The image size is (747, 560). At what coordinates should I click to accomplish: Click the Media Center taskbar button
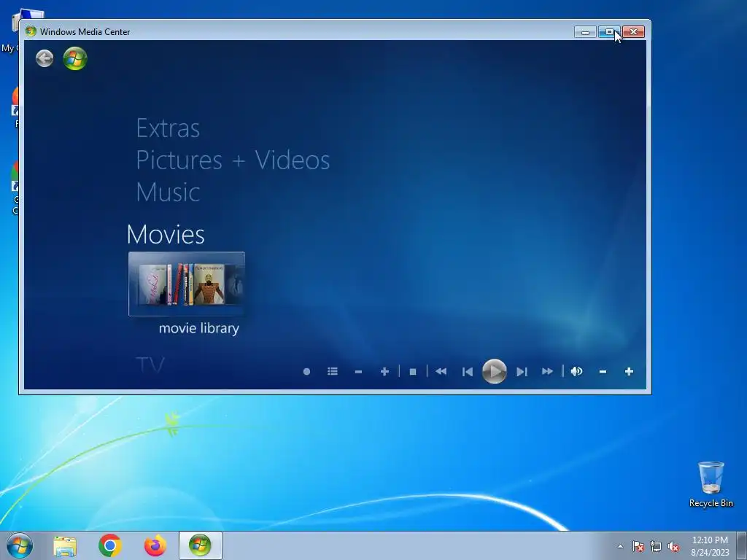200,545
